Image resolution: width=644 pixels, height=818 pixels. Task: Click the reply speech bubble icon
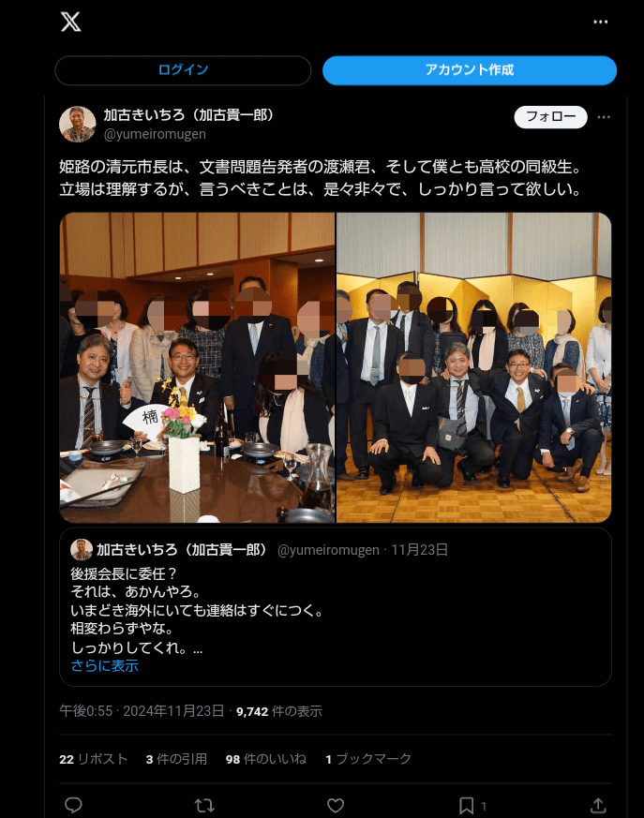point(73,805)
